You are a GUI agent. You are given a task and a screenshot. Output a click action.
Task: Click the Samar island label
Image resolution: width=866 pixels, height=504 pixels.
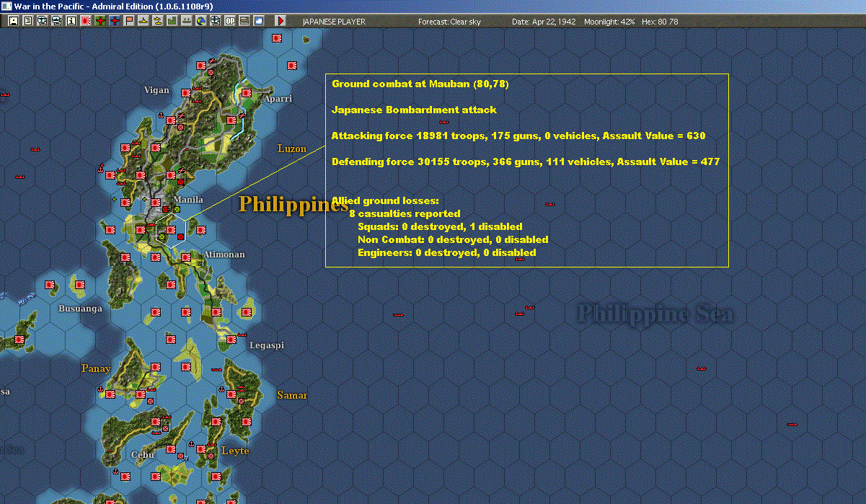click(292, 395)
